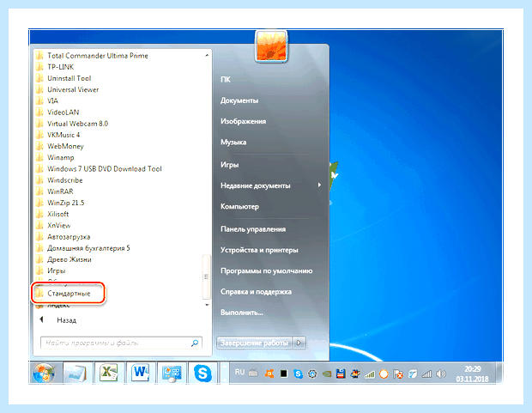The image size is (532, 413).
Task: Open the WinRAR folder
Action: (x=60, y=191)
